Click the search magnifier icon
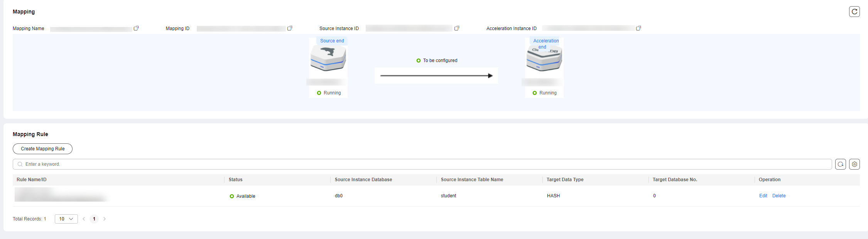The width and height of the screenshot is (868, 239). coord(20,164)
